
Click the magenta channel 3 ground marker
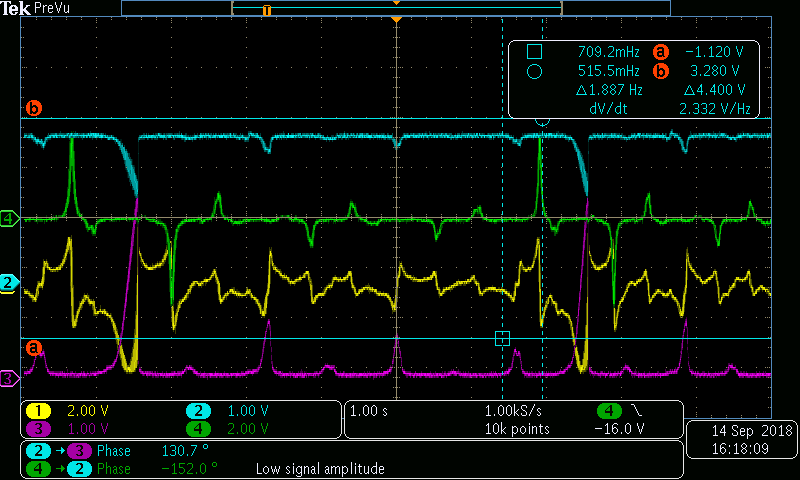tap(10, 378)
